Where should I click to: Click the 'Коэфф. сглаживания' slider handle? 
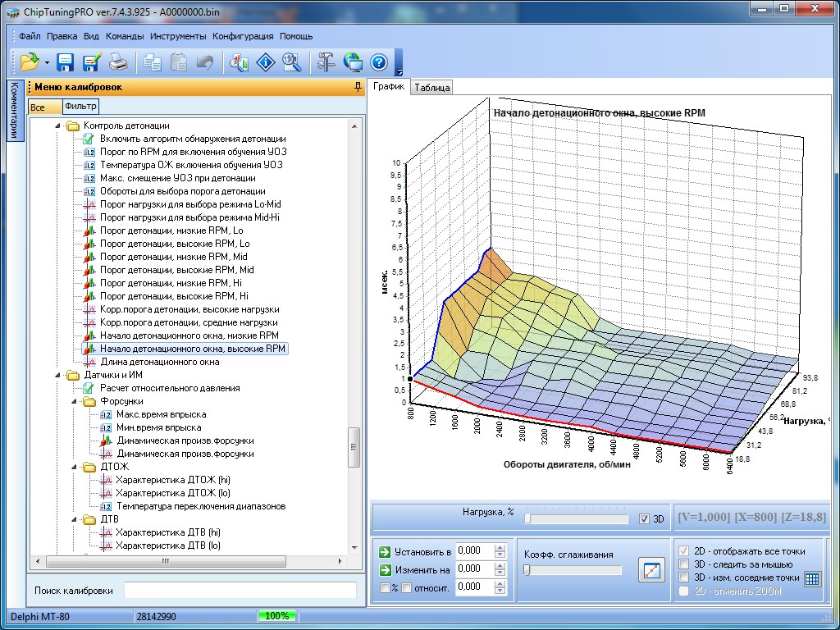point(527,570)
